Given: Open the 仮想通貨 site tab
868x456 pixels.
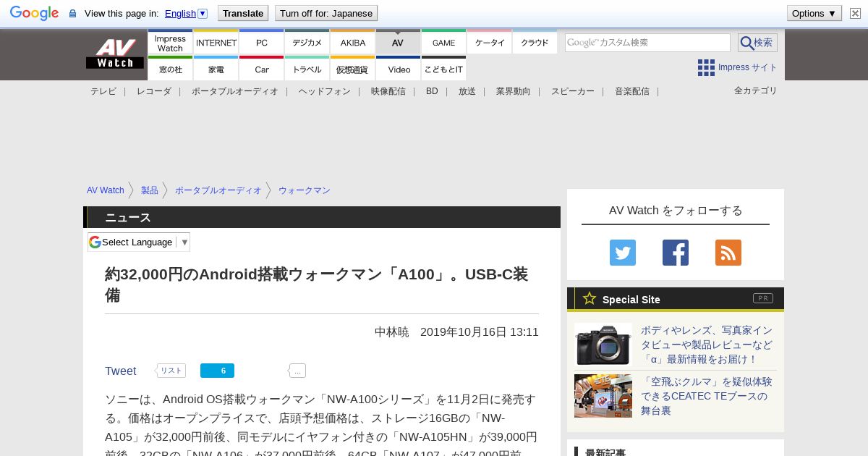Looking at the screenshot, I should pyautogui.click(x=352, y=69).
